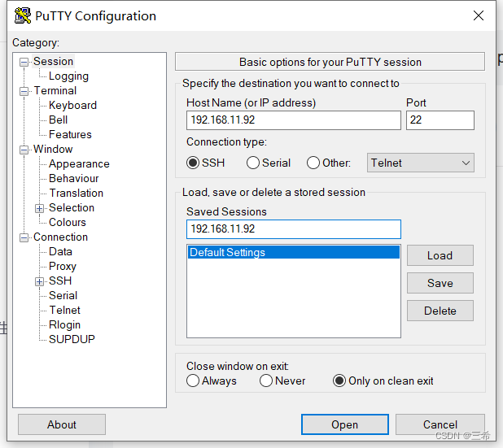Click the Cancel button
This screenshot has width=503, height=448.
(440, 424)
